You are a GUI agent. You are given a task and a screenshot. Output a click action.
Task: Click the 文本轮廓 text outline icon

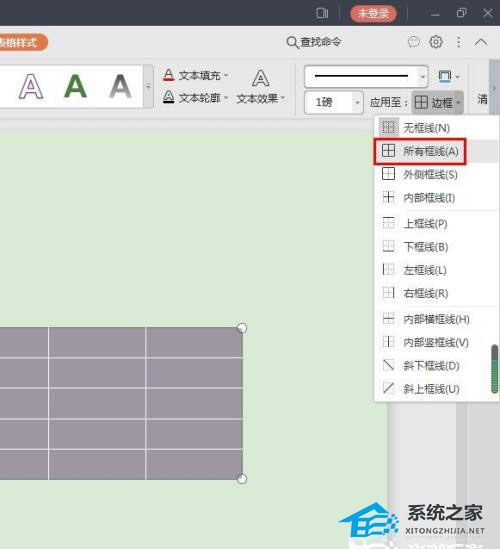pos(169,97)
